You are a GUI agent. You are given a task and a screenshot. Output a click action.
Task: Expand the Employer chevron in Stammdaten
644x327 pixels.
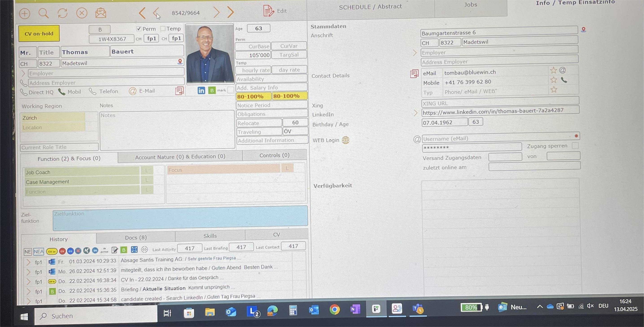415,53
